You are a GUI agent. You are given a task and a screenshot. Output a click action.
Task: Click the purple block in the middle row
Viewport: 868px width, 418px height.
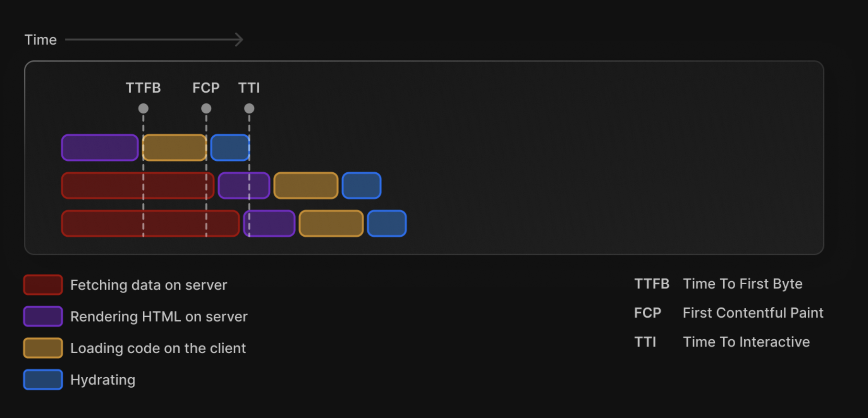point(244,185)
